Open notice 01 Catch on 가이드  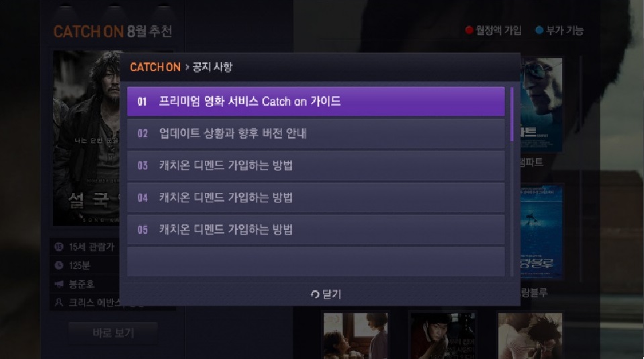tap(316, 101)
